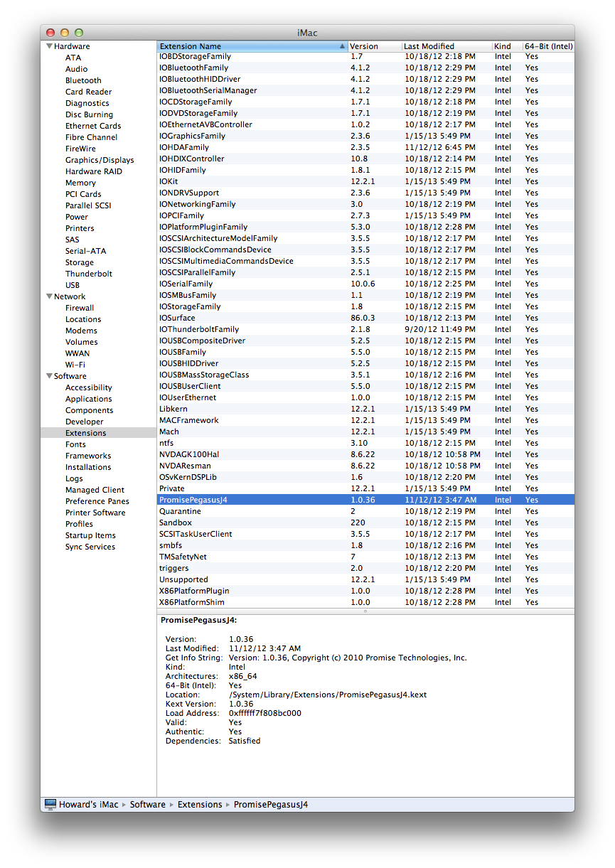Image resolution: width=615 pixels, height=868 pixels.
Task: Select Startup Items in sidebar
Action: 90,535
